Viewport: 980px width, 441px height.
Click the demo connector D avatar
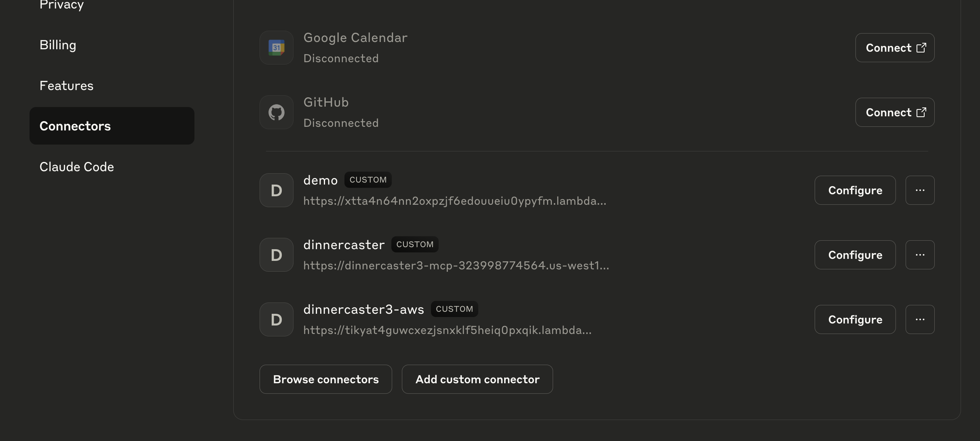pos(277,190)
